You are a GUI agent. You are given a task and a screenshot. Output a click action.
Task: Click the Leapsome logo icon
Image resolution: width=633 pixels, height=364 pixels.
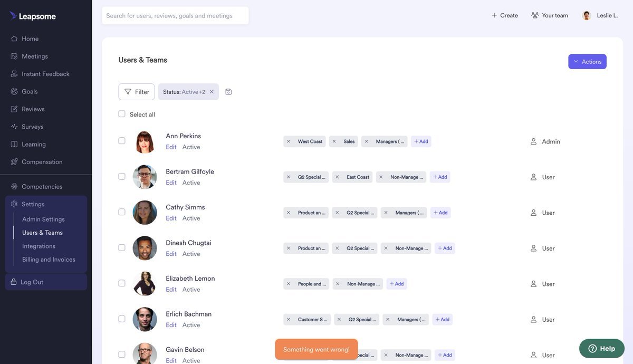(x=13, y=16)
